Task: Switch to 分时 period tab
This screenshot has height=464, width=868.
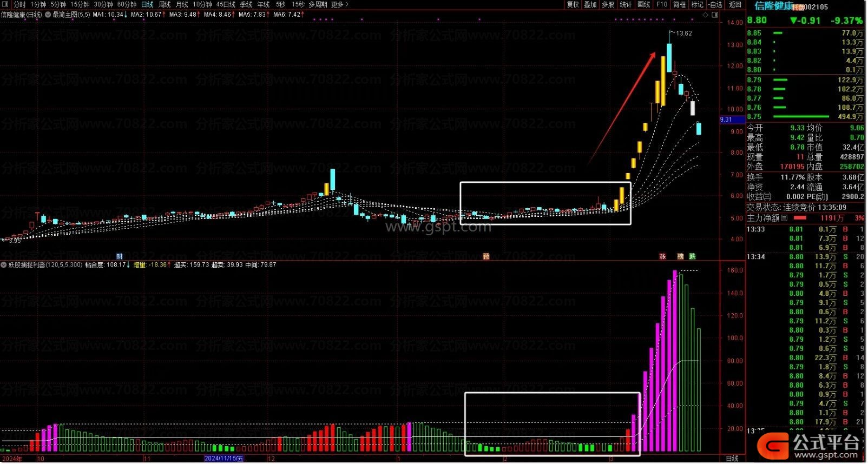Action: pos(19,4)
